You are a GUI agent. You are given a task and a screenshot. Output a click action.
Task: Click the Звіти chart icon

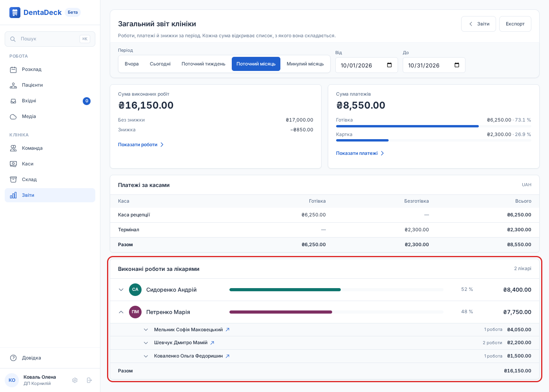point(13,195)
